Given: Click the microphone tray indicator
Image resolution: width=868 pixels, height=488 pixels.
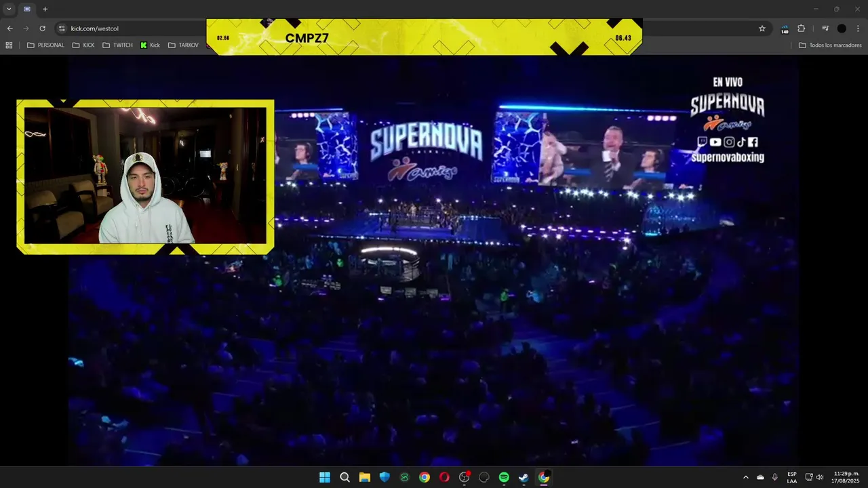Looking at the screenshot, I should coord(775,477).
